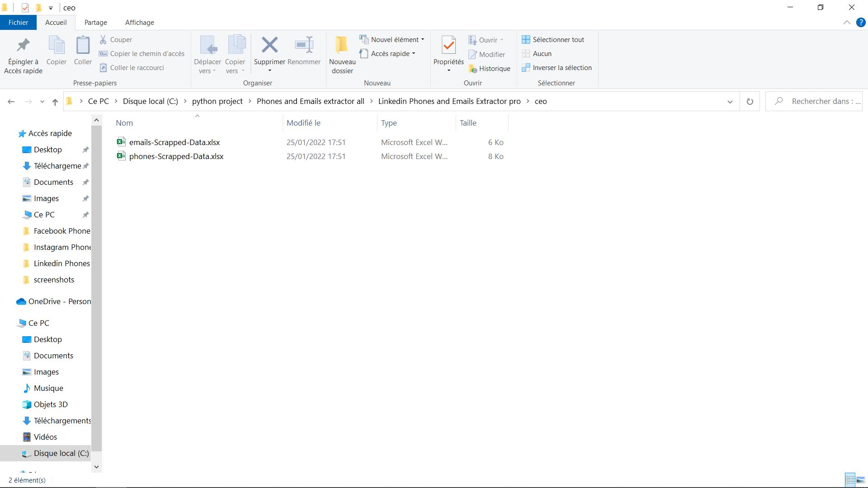Screen dimensions: 868x488
Task: Click Inverser la sélection
Action: tap(557, 68)
